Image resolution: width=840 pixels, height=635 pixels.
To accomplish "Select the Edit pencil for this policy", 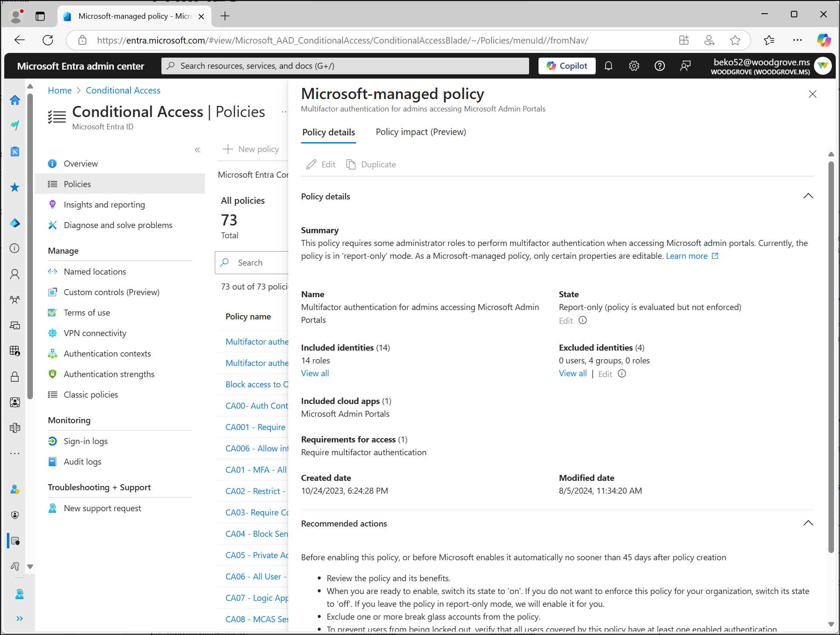I will [320, 164].
